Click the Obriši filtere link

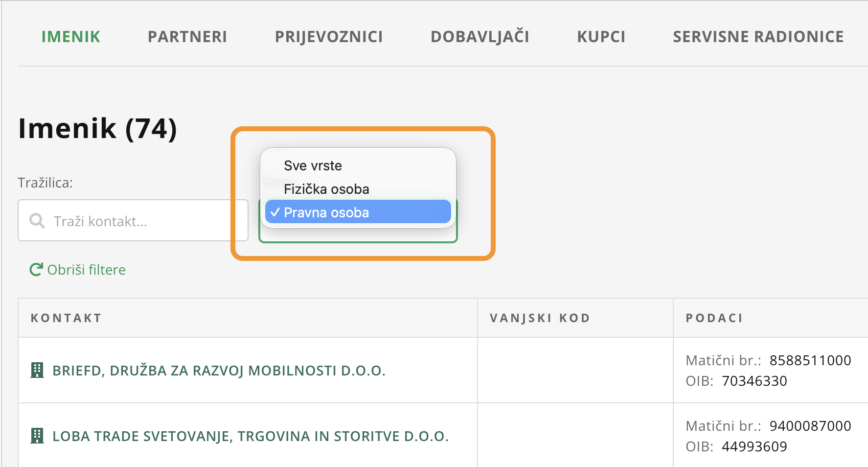[87, 270]
